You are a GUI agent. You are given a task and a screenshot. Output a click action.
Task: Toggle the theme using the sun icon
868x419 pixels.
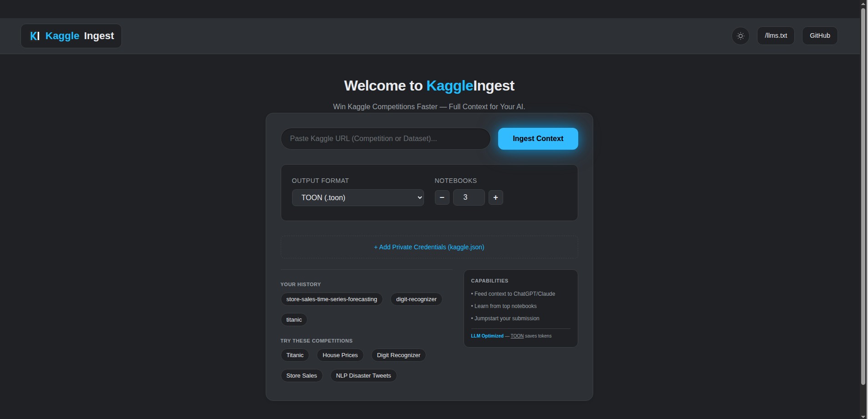[x=740, y=35]
